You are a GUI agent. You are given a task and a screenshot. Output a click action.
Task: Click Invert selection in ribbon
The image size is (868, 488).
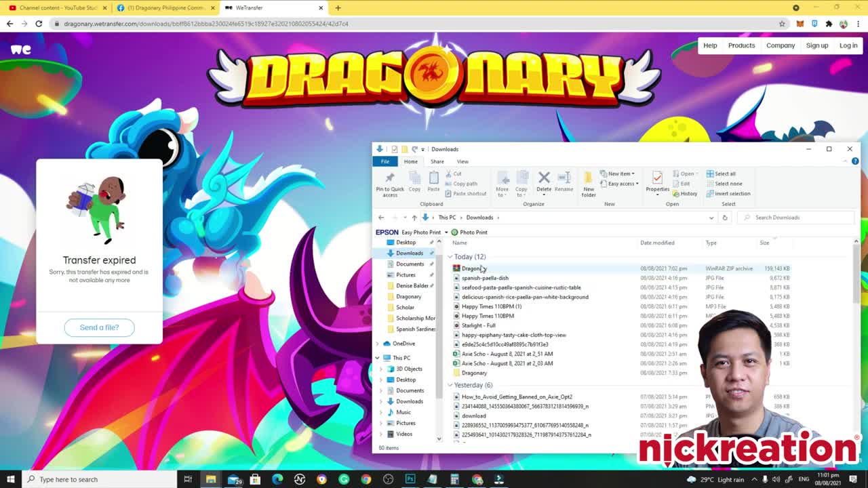pos(728,194)
